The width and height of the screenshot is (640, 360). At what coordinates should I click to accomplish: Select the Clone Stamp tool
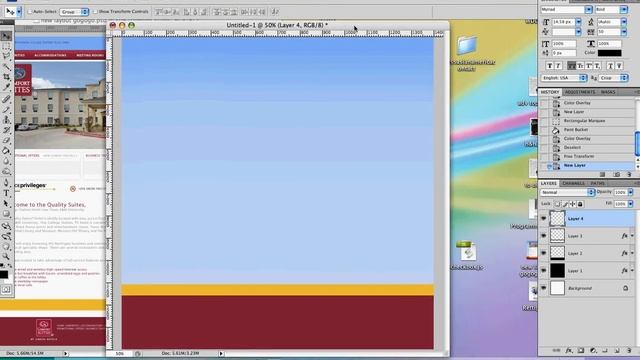tap(6, 120)
